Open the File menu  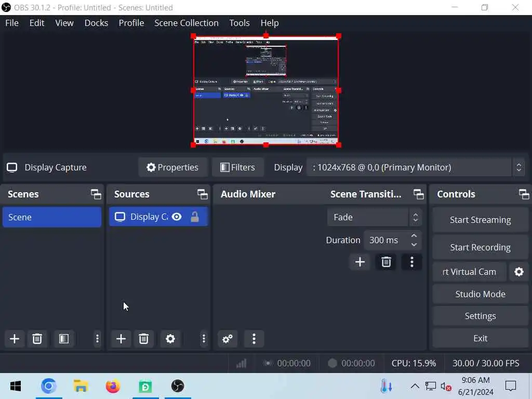[x=12, y=23]
